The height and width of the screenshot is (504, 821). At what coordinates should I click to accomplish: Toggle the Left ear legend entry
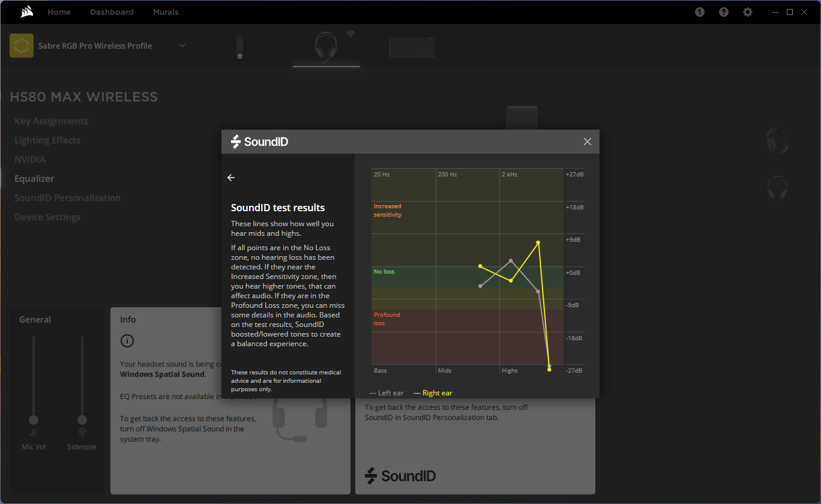(x=387, y=393)
